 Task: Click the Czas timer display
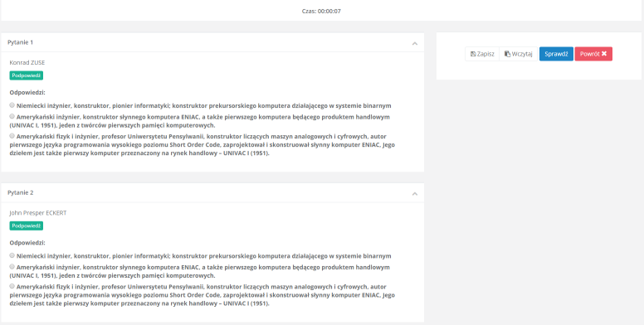tap(321, 11)
